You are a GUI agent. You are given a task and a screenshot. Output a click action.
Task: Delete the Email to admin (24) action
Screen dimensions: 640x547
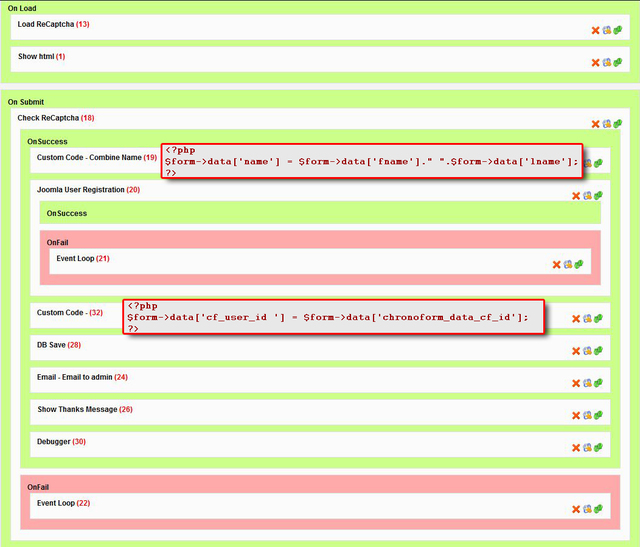[576, 383]
